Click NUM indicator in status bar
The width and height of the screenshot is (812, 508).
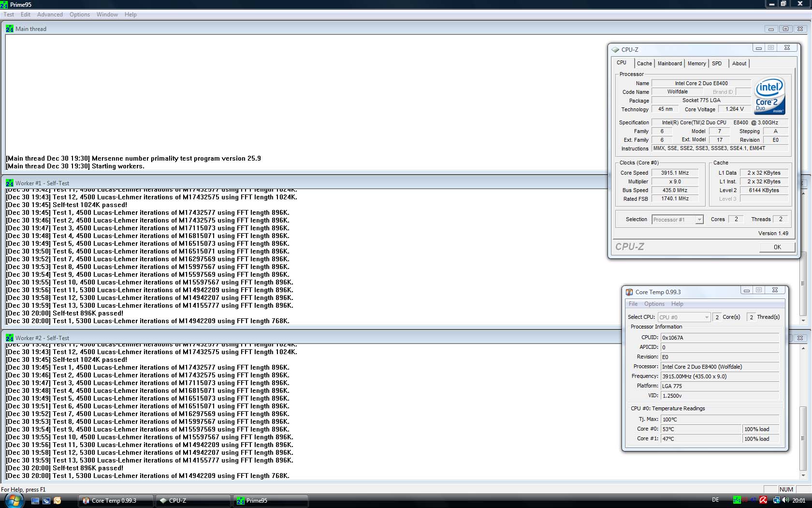pos(786,489)
